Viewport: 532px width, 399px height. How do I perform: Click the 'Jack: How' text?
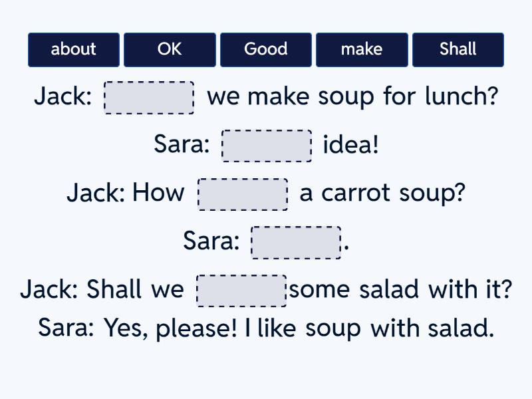(126, 194)
